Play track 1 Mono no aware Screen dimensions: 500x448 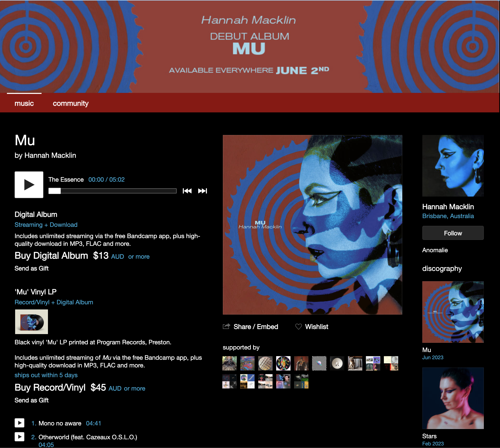point(19,423)
